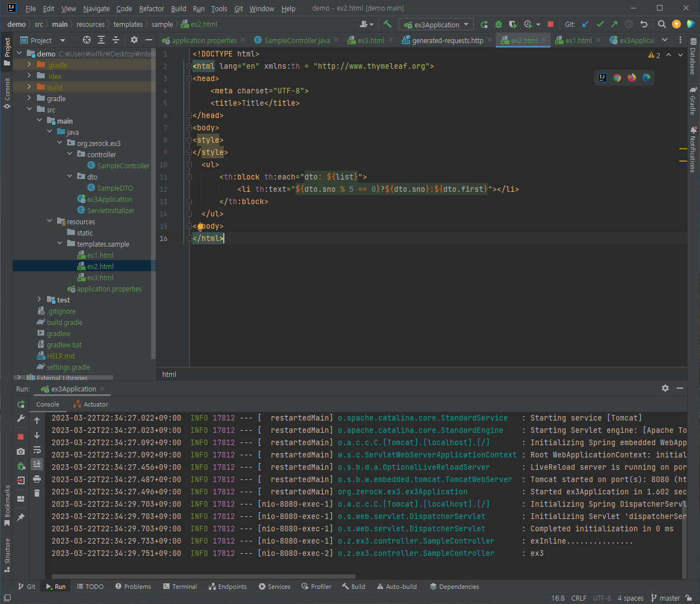Collapse the src folder

[x=29, y=110]
